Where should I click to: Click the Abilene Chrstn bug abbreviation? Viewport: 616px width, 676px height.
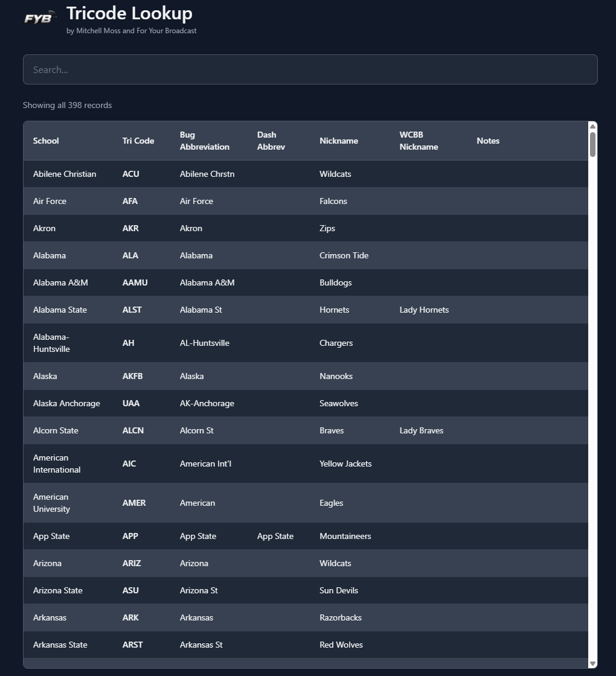(x=207, y=174)
